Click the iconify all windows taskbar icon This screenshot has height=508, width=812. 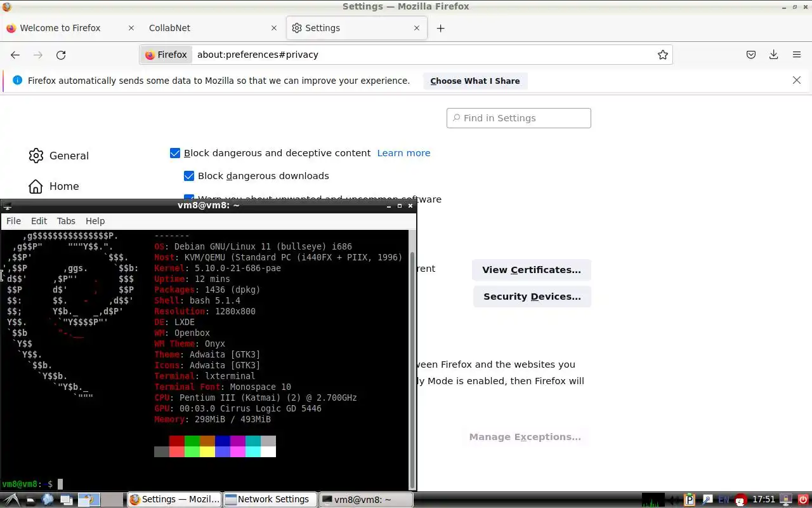click(67, 500)
